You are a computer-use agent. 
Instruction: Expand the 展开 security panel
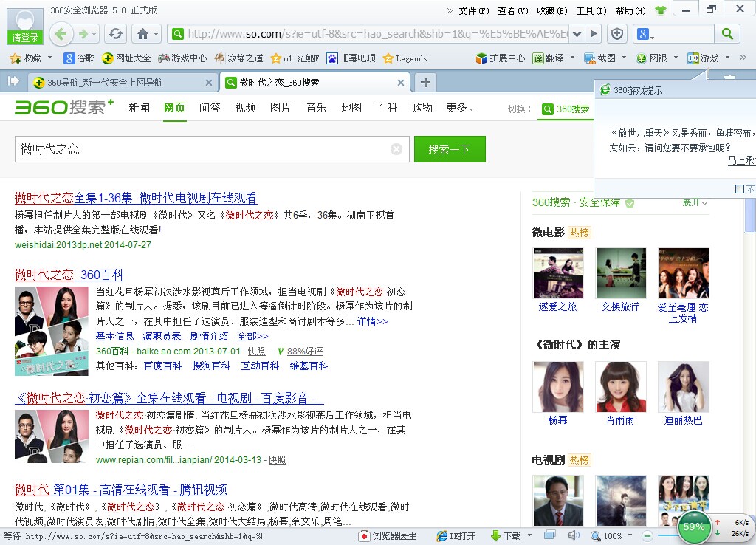tap(695, 202)
